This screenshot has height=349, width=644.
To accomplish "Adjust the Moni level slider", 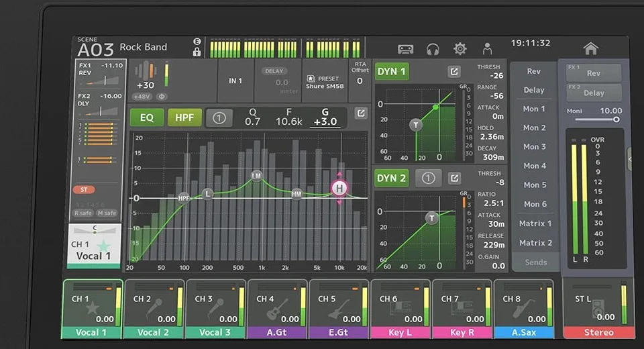I will click(x=597, y=119).
